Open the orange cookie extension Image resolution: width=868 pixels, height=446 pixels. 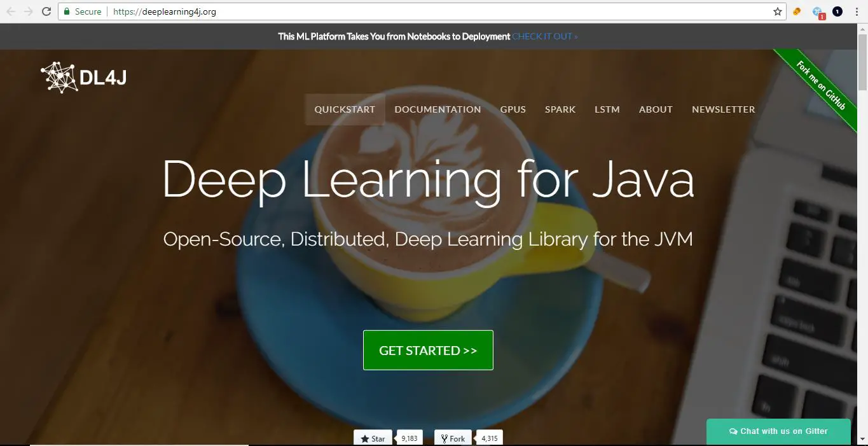tap(796, 11)
